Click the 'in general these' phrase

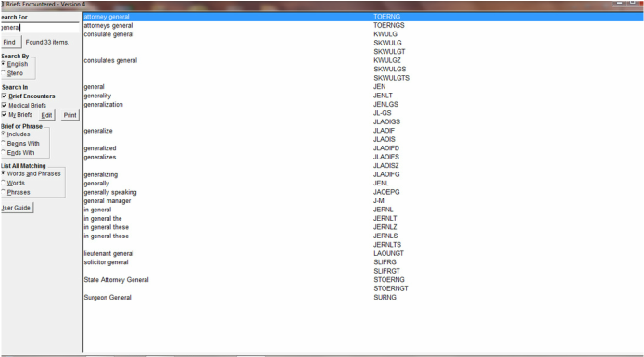106,227
